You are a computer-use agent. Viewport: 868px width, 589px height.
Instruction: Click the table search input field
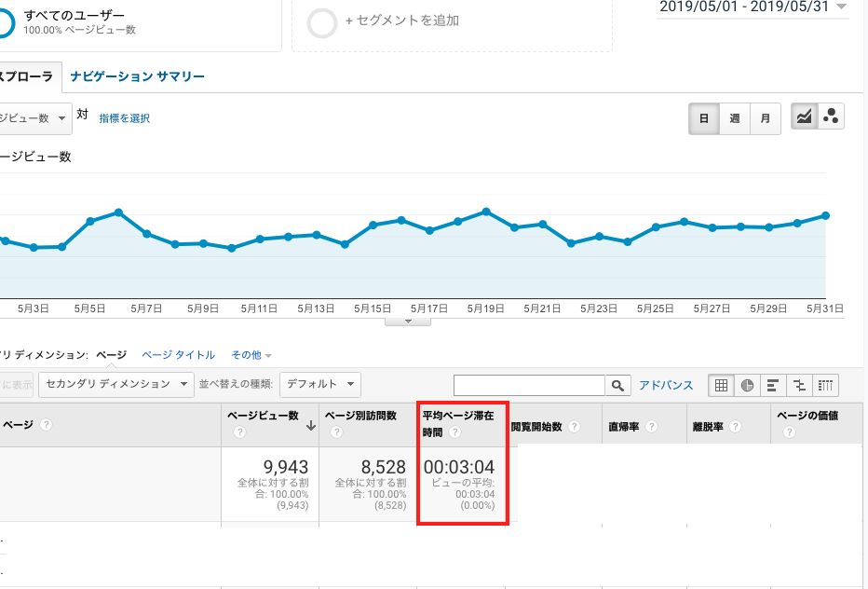point(529,385)
